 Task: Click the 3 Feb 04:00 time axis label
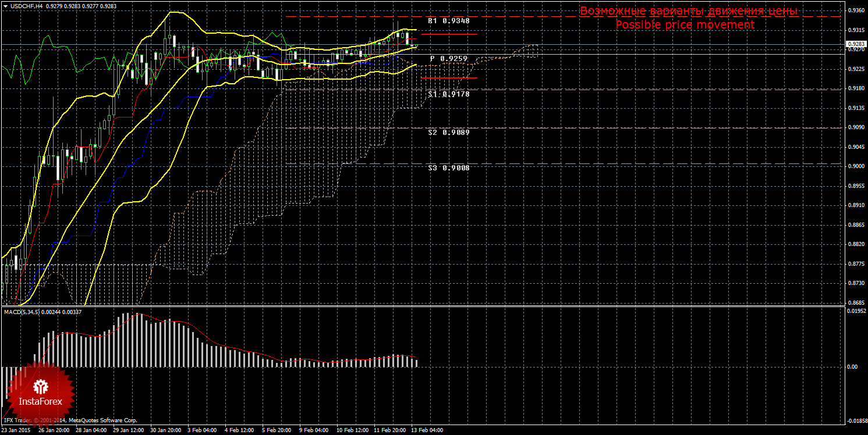[x=202, y=431]
